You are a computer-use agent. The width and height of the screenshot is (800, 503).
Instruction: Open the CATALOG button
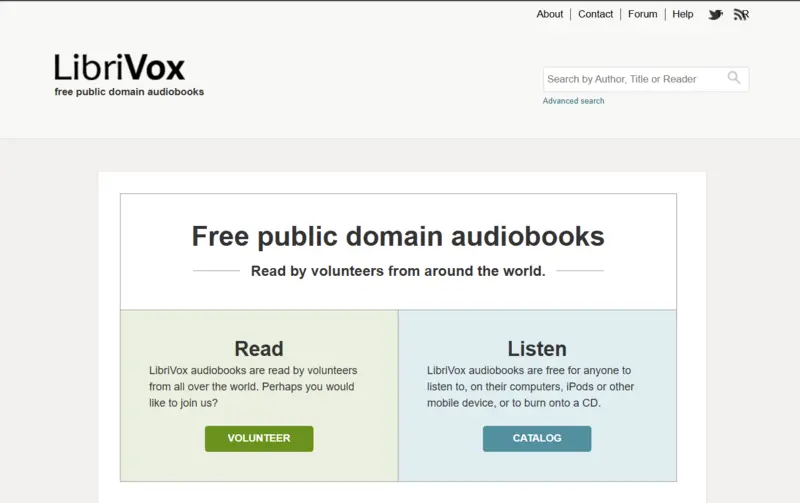[x=537, y=439]
